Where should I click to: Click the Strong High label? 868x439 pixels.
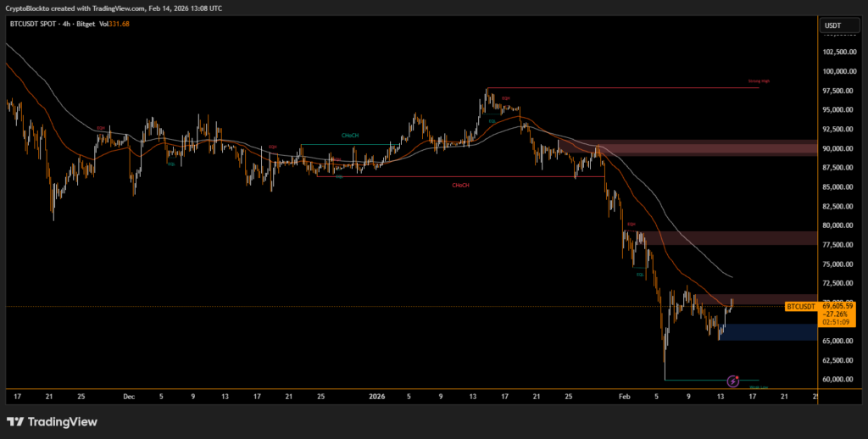click(x=759, y=81)
